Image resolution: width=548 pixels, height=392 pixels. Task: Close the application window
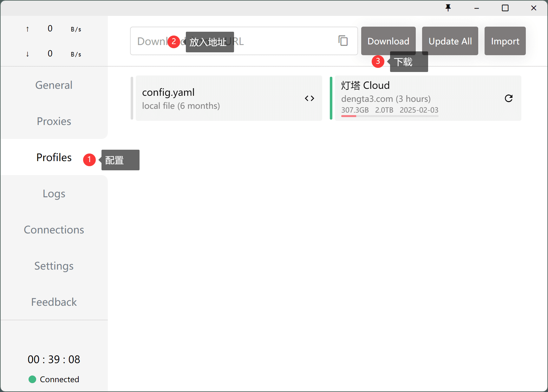[x=534, y=8]
